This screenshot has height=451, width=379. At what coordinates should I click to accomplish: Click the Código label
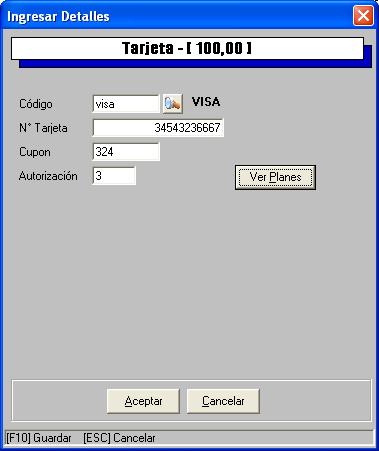click(x=36, y=104)
